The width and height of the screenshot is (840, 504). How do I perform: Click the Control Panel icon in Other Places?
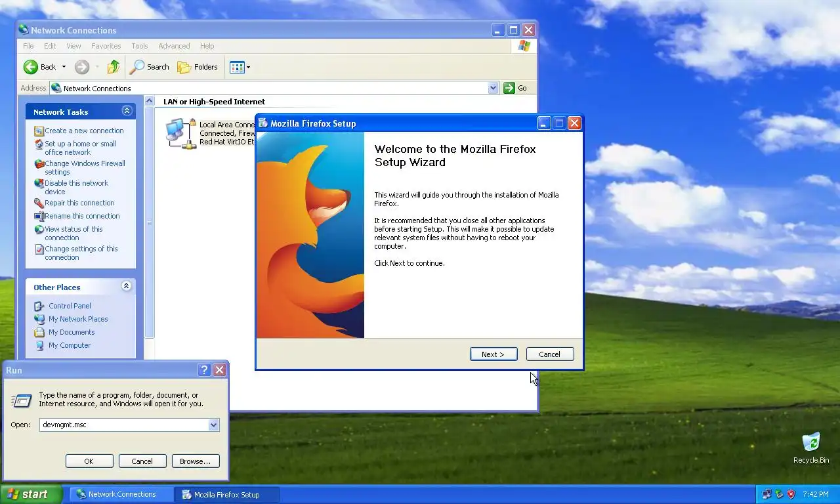point(39,306)
